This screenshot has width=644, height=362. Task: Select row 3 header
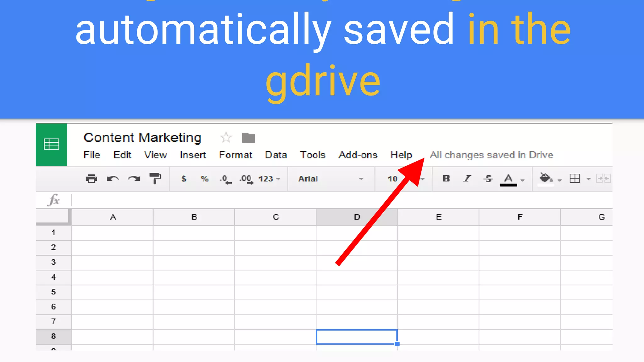54,262
